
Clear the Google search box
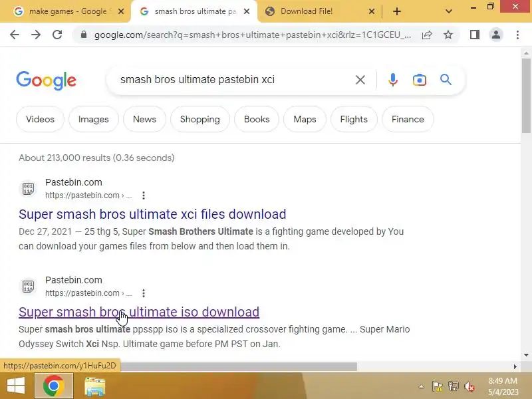tap(360, 80)
